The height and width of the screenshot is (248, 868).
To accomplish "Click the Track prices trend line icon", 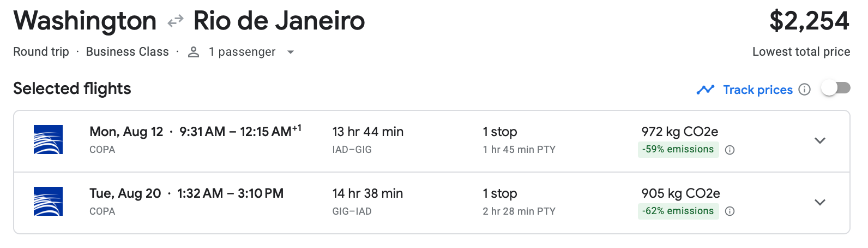I will (x=705, y=90).
